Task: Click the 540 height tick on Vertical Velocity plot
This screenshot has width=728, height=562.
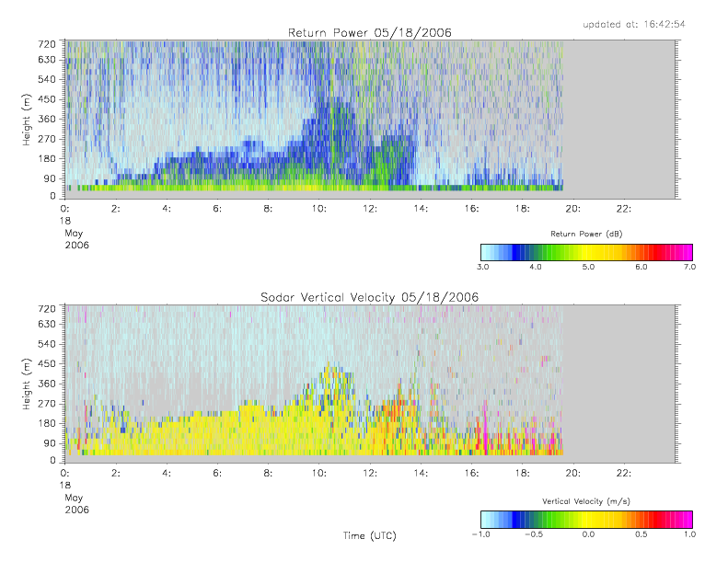Action: pos(47,344)
